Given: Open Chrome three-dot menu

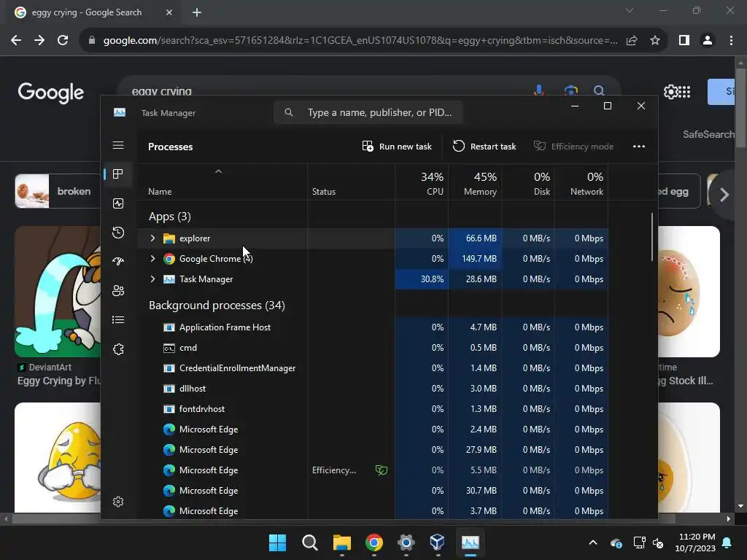Looking at the screenshot, I should pos(731,41).
